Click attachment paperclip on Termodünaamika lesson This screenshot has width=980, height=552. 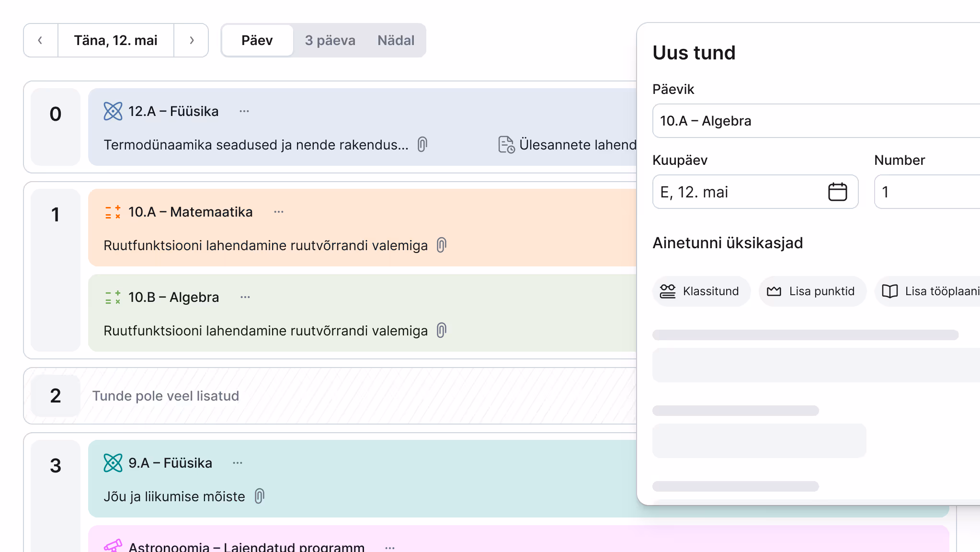pos(422,144)
